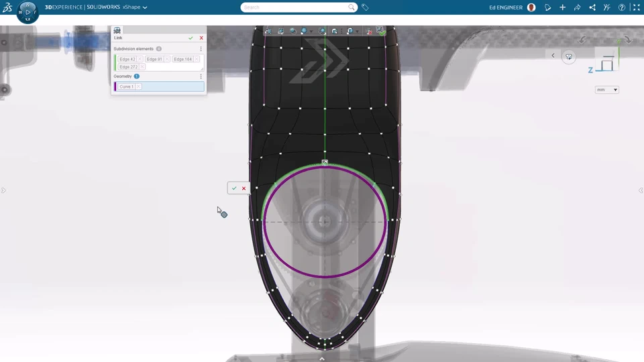Click third context toolbar sphere icon
The width and height of the screenshot is (644, 362).
pyautogui.click(x=292, y=32)
